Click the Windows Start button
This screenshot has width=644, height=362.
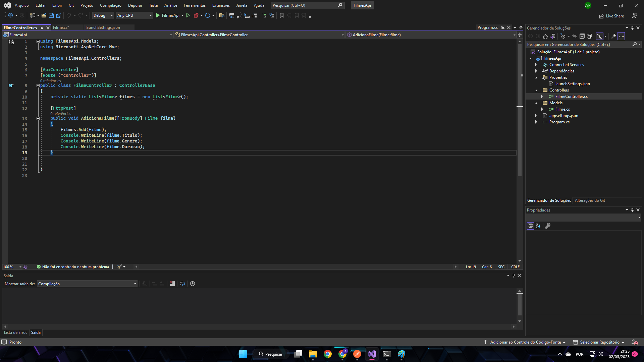tap(243, 354)
